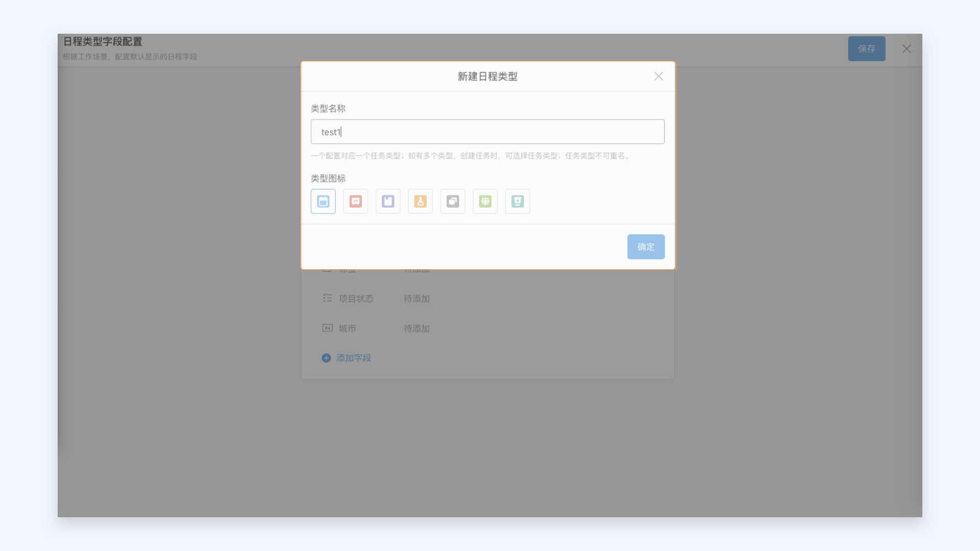
Task: Select the orange flask icon
Action: point(421,202)
